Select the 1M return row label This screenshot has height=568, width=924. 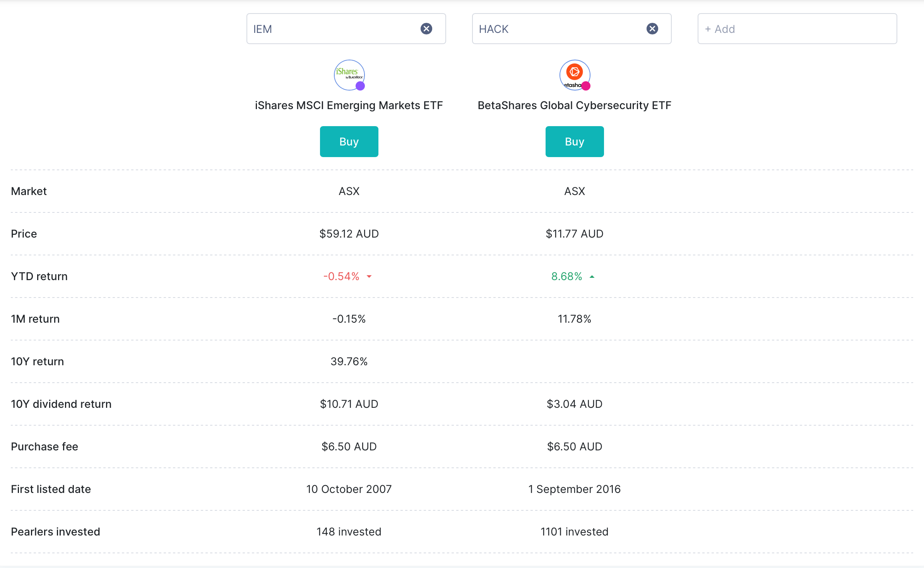[x=35, y=319]
